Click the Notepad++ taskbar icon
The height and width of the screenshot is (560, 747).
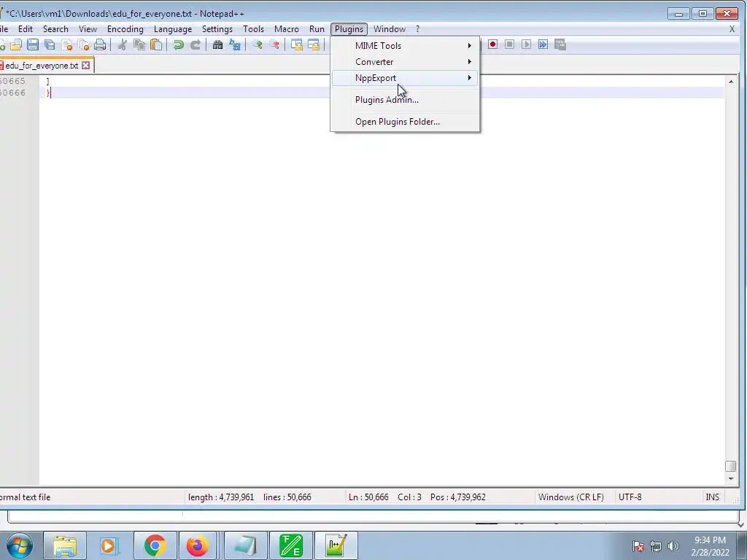(336, 545)
